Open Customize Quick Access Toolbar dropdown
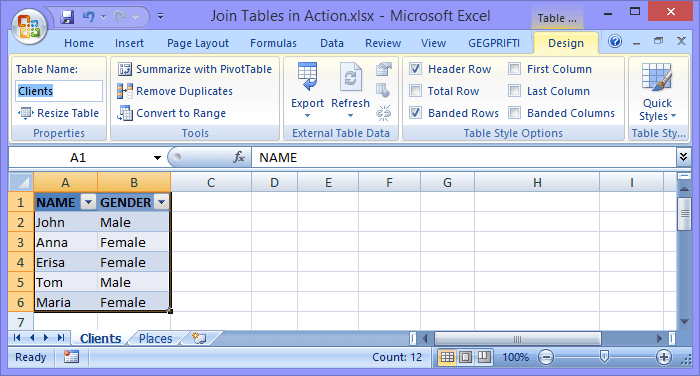The height and width of the screenshot is (376, 700). pyautogui.click(x=160, y=17)
